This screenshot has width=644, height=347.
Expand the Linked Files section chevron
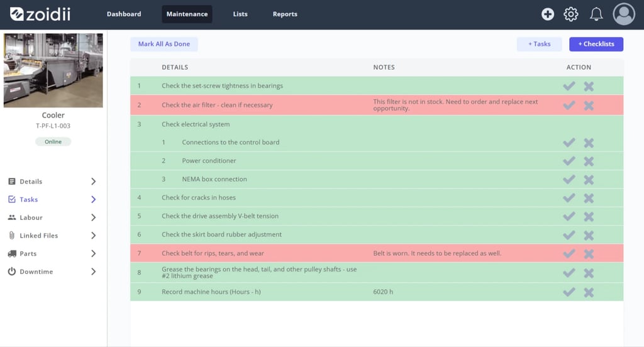(93, 236)
